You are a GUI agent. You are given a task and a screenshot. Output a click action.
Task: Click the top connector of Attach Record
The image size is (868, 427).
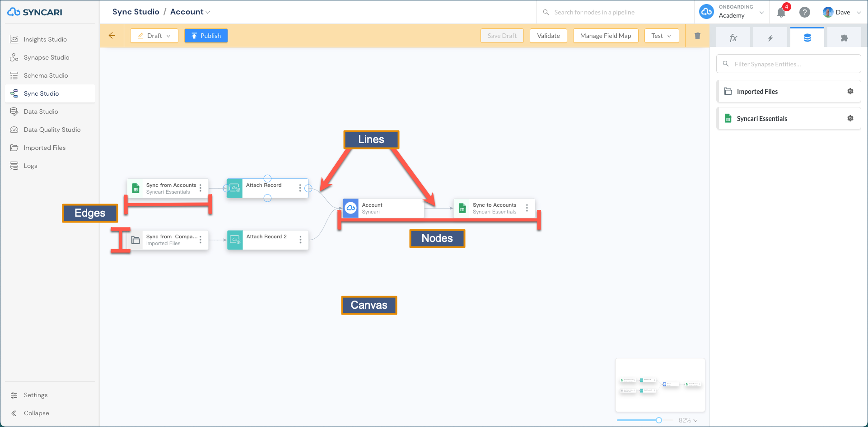click(267, 178)
